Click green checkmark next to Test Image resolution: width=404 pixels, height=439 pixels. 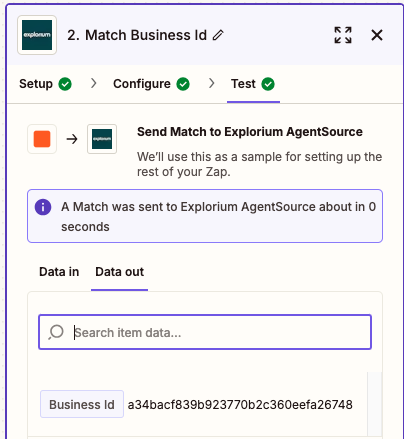pyautogui.click(x=268, y=84)
